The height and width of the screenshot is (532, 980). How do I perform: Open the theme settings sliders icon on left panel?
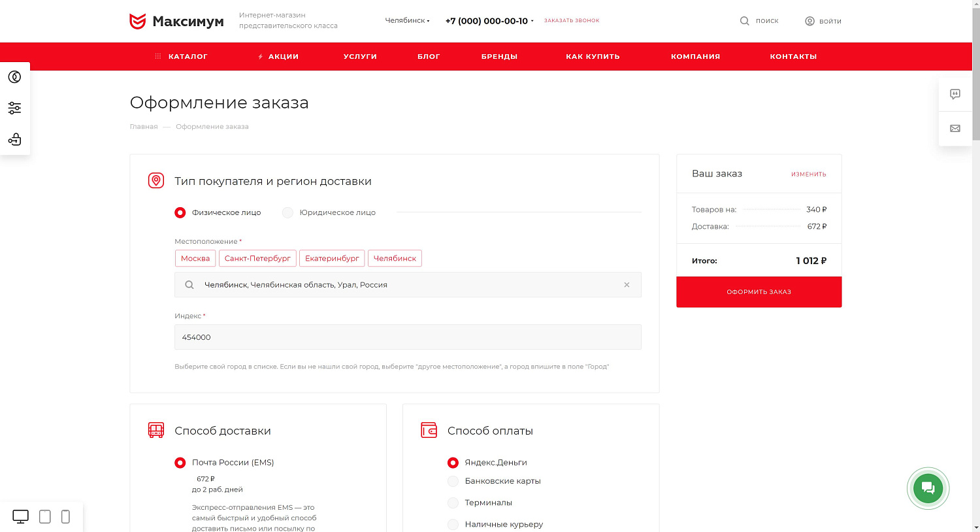14,108
